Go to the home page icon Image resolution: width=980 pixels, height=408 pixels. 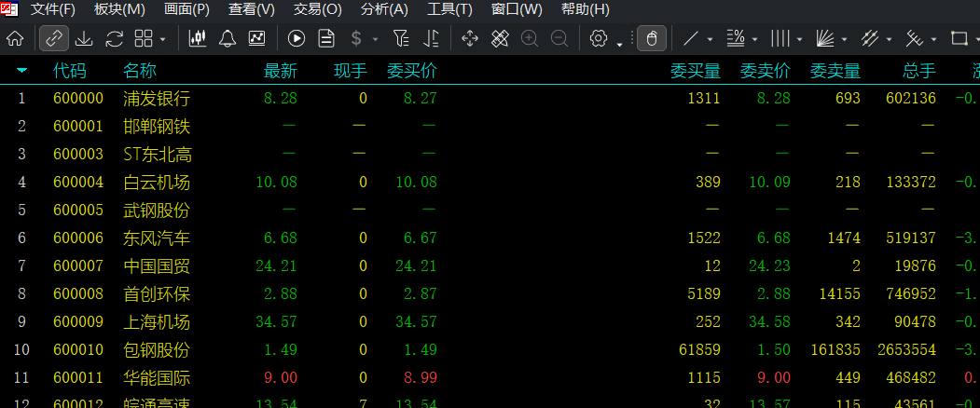[15, 39]
